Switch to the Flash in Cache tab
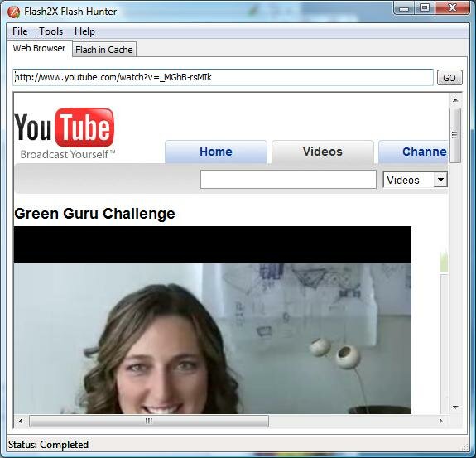The height and width of the screenshot is (458, 476). [x=104, y=50]
